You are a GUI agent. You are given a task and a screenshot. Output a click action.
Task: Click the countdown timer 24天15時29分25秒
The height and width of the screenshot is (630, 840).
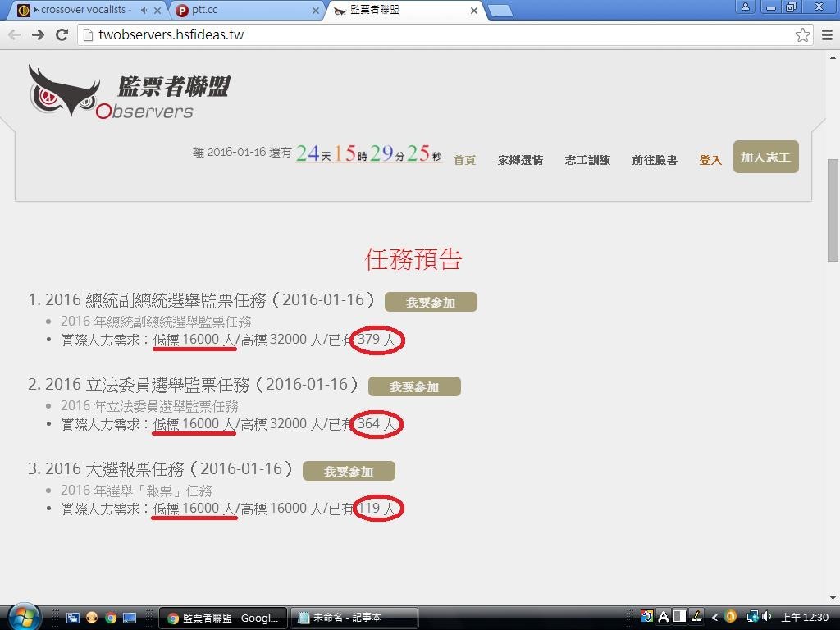click(x=369, y=153)
